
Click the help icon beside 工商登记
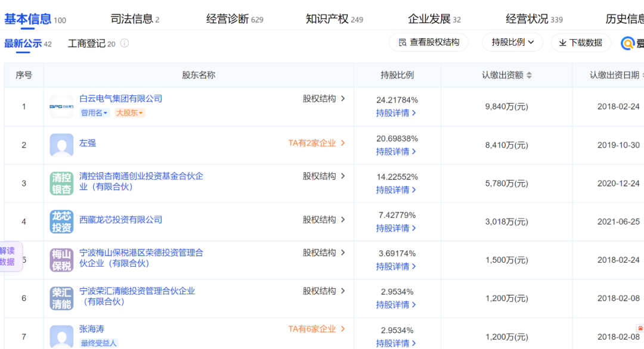click(x=125, y=43)
